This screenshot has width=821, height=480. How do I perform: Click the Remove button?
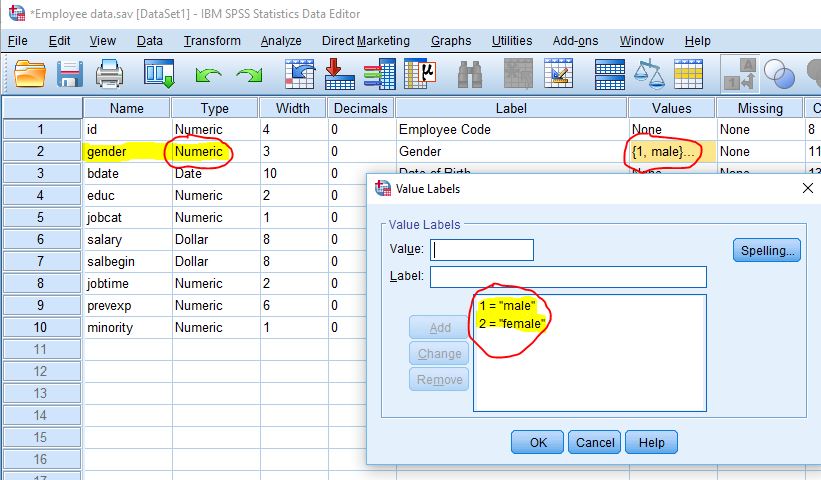(439, 379)
